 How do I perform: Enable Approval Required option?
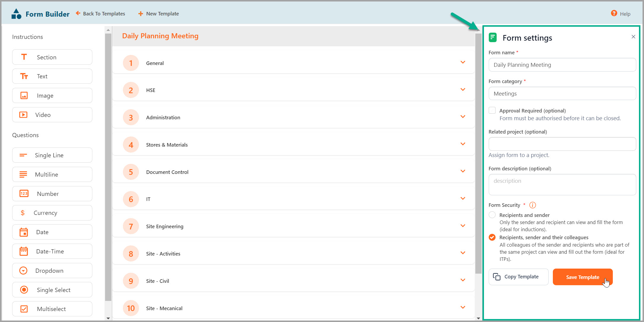coord(492,110)
